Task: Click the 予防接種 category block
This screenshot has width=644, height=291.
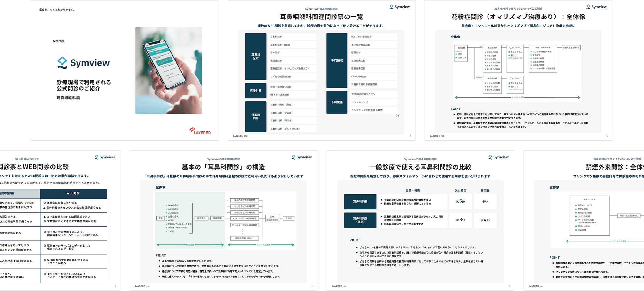Action: tap(337, 102)
